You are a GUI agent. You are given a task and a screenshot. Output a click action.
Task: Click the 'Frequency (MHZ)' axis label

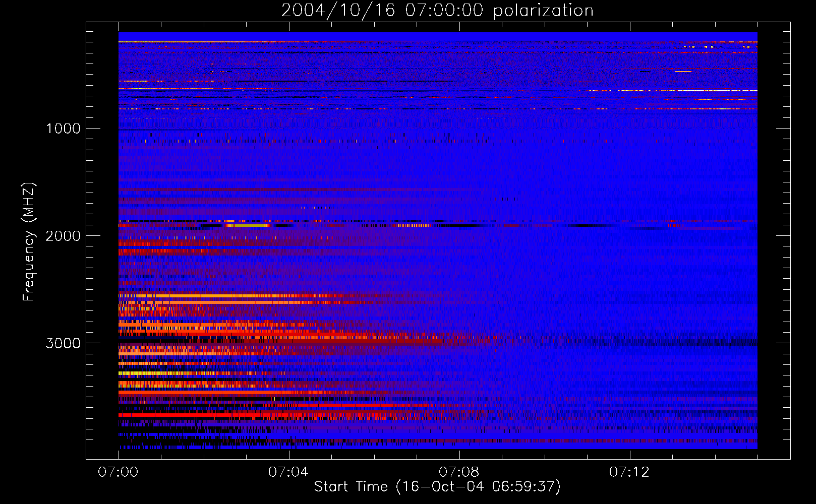click(29, 242)
